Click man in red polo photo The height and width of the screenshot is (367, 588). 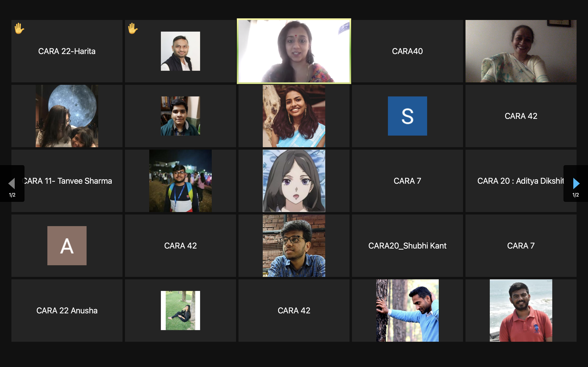[x=521, y=311]
